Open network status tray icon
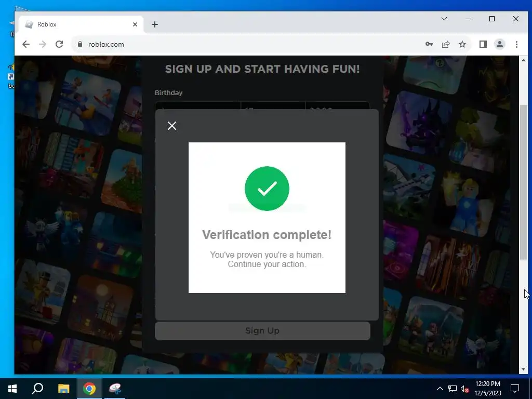The height and width of the screenshot is (399, 532). click(x=453, y=389)
